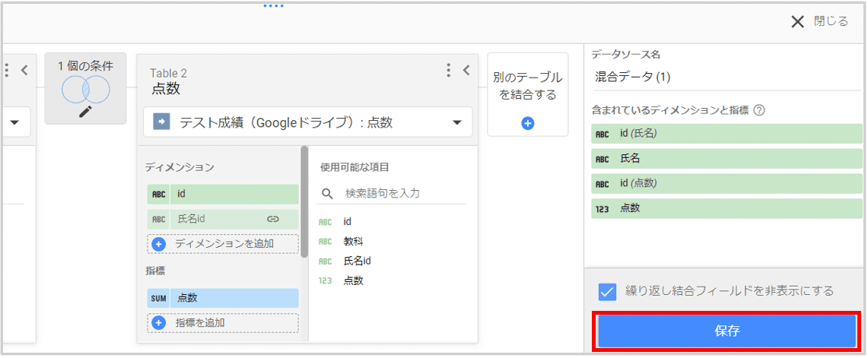Screen dimensions: 868x358
Task: Click ABC type icon of id dimension
Action: tap(159, 195)
